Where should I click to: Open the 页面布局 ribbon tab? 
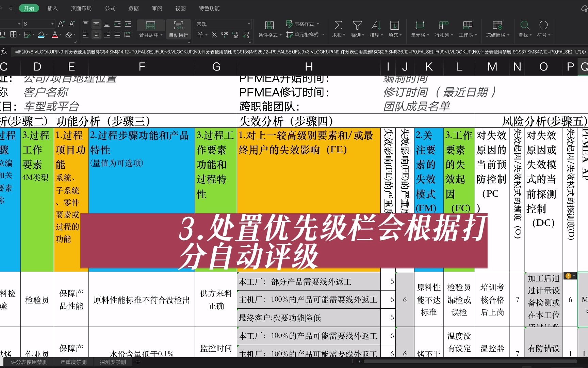81,8
